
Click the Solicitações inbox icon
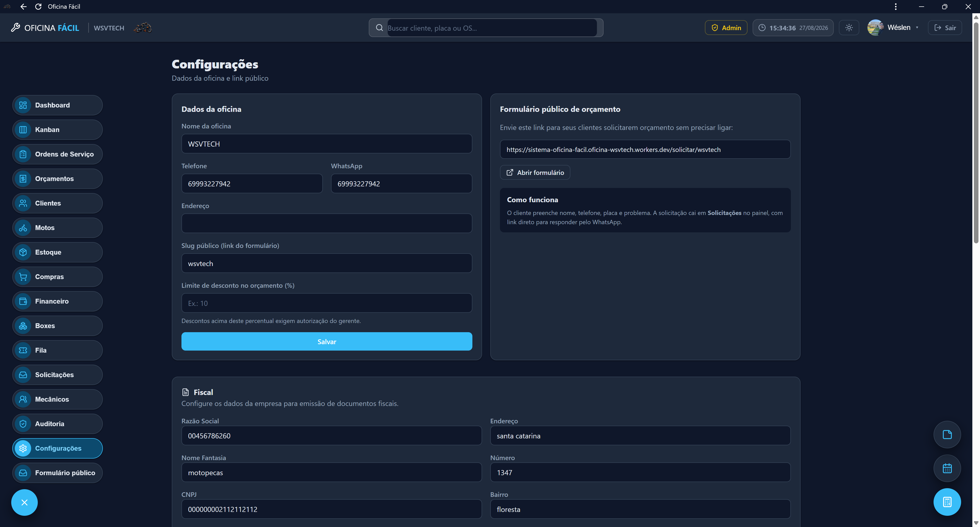[23, 375]
